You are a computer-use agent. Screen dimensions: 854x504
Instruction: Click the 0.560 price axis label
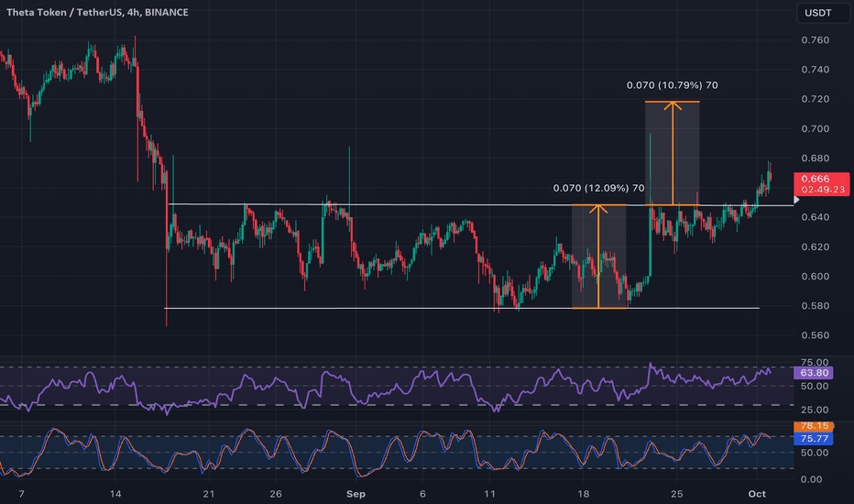[x=815, y=335]
